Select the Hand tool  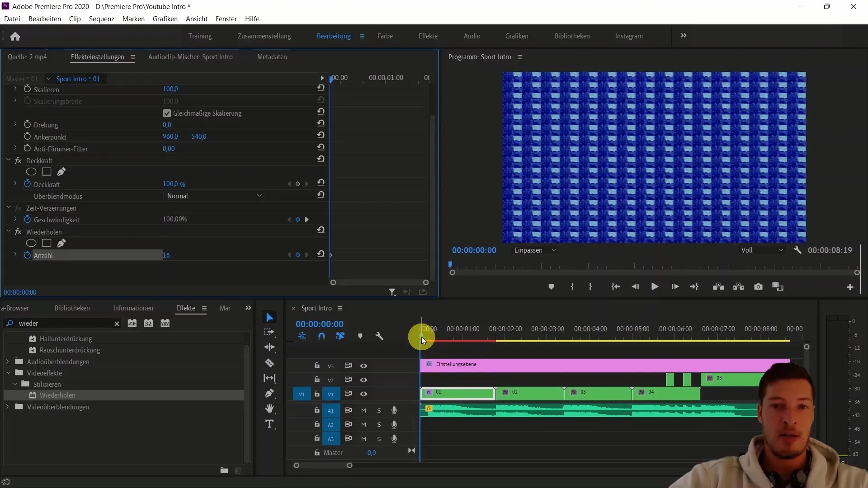pos(269,408)
